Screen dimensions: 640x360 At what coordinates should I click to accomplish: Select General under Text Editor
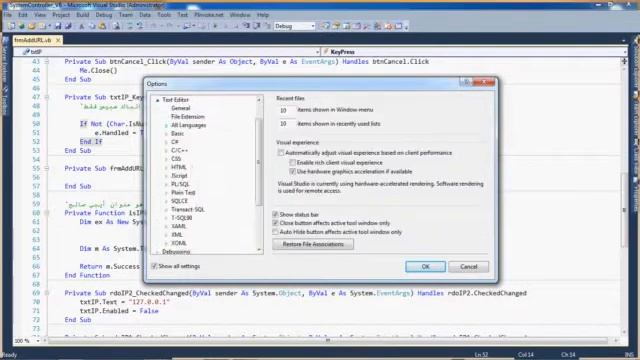(x=180, y=108)
